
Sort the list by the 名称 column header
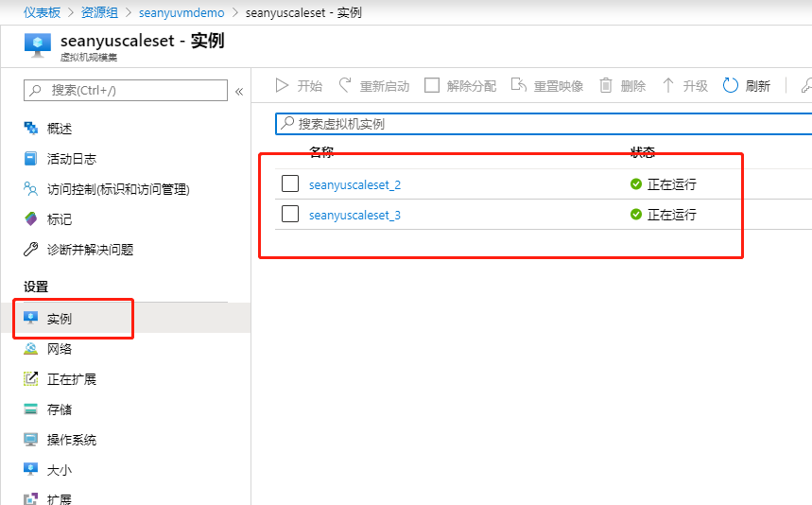pos(321,152)
